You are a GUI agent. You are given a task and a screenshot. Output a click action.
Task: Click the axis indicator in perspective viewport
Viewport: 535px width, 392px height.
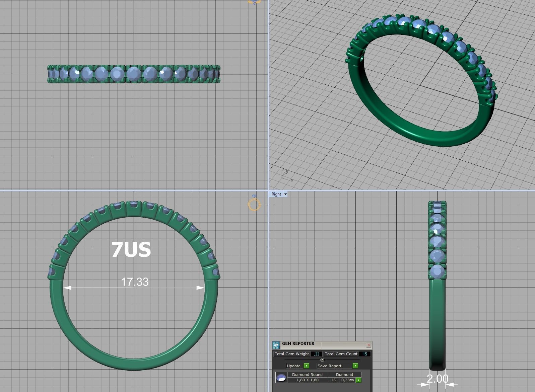click(x=286, y=175)
